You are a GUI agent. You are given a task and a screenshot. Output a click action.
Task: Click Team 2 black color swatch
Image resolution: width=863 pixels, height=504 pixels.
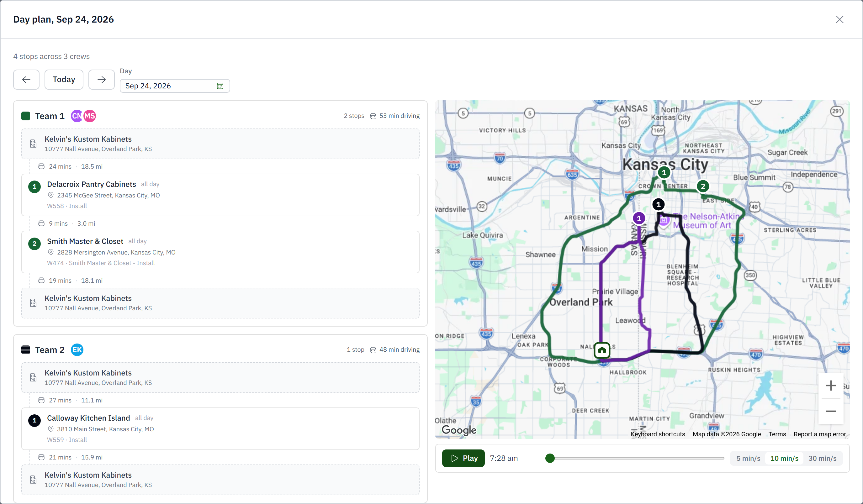coord(26,350)
